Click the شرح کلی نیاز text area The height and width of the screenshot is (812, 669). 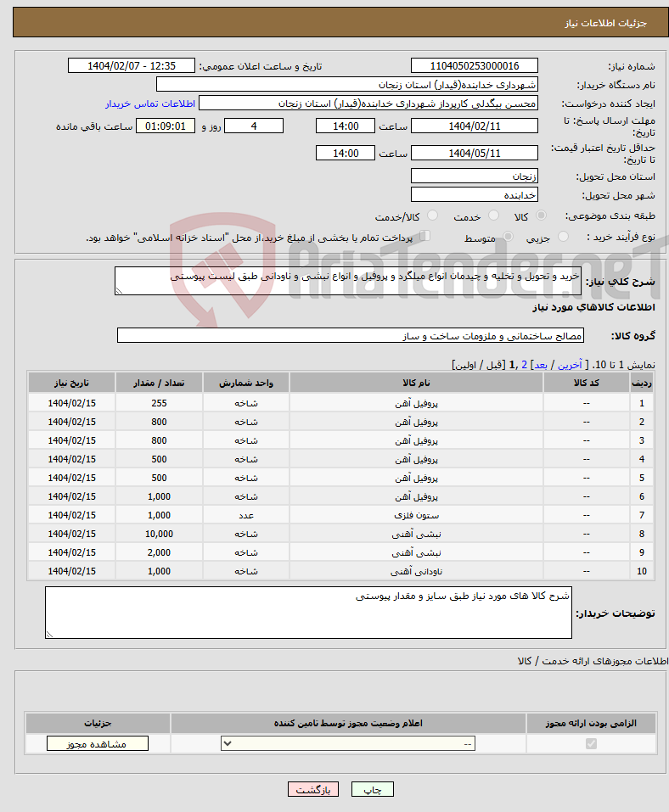coord(348,281)
